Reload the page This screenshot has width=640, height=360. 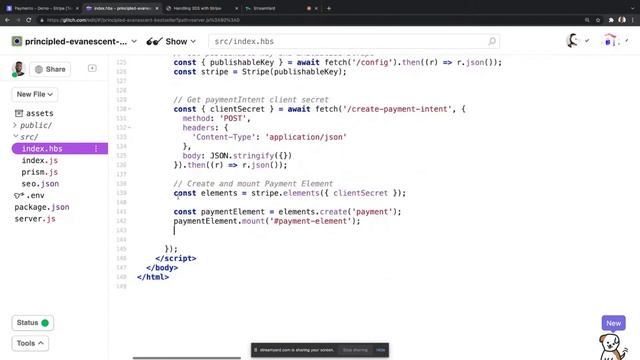pyautogui.click(x=29, y=20)
